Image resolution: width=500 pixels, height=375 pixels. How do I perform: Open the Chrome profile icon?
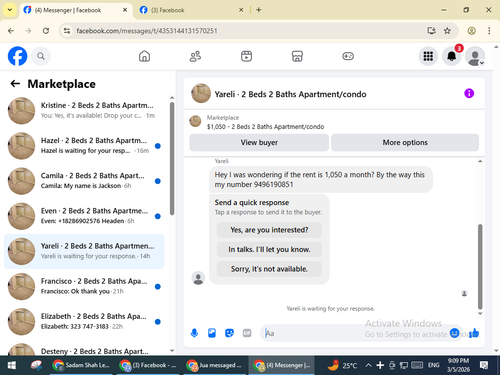tap(471, 31)
